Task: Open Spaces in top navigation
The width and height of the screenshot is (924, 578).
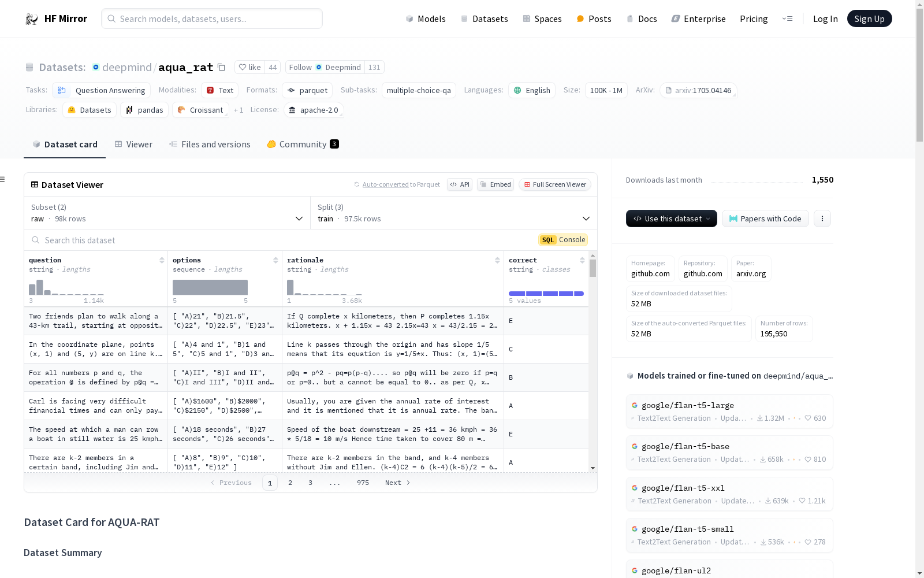Action: point(542,18)
